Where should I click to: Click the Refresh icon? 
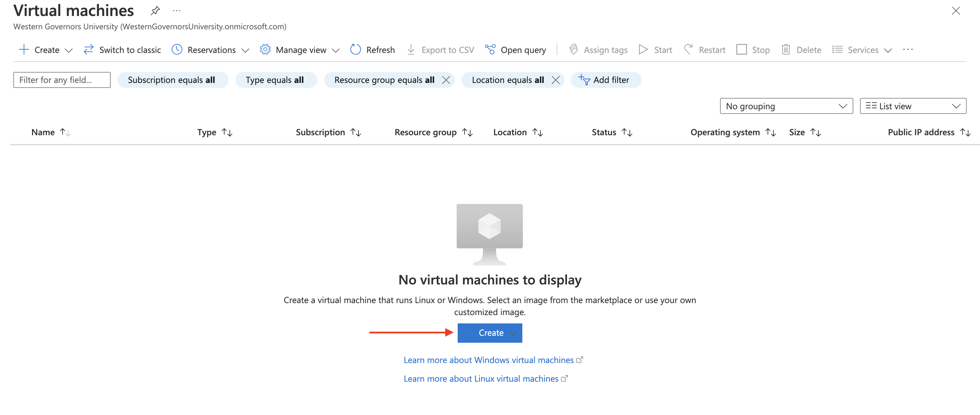click(355, 49)
